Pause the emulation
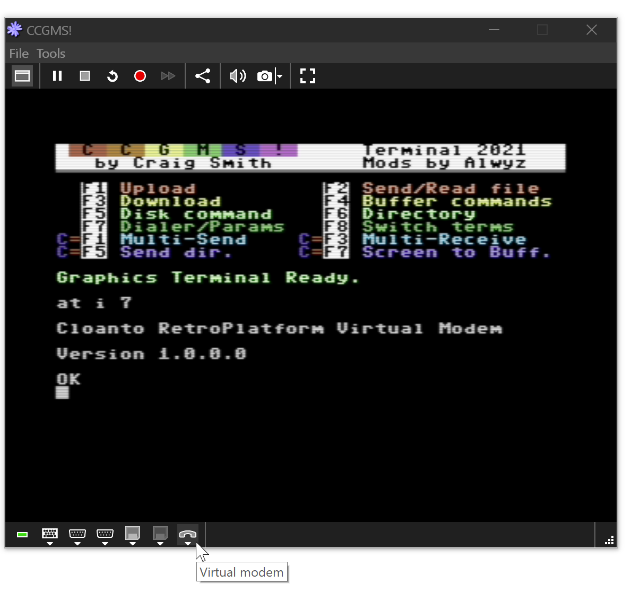640x600 pixels. [57, 76]
